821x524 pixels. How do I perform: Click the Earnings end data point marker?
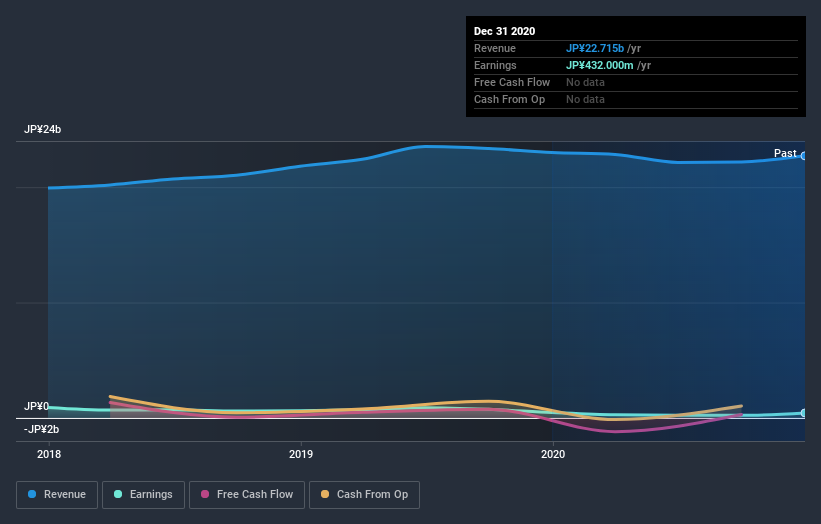coord(804,413)
